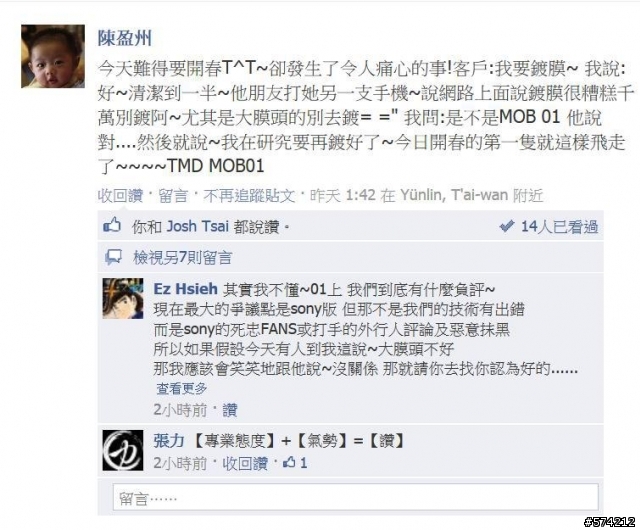Open 陳盈州's profile name link
The height and width of the screenshot is (530, 640).
(124, 38)
